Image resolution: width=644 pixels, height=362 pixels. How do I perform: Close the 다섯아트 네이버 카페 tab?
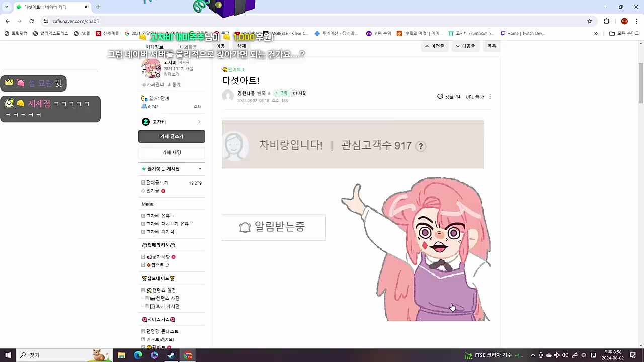tap(86, 7)
